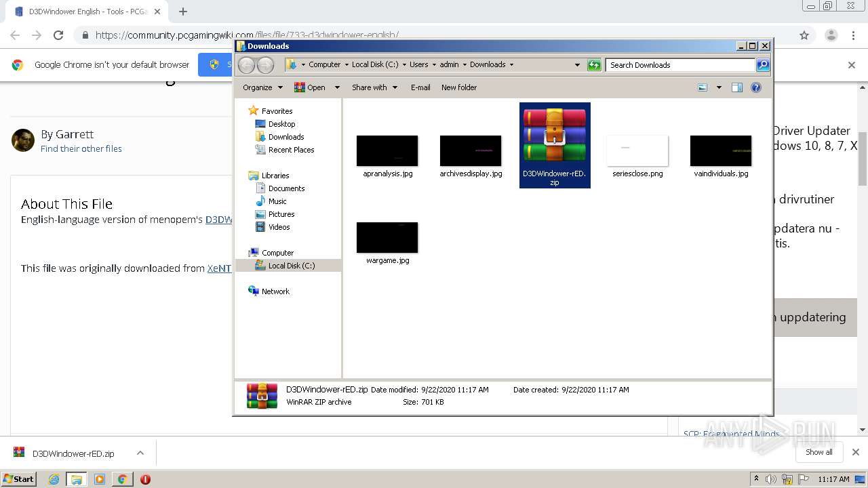This screenshot has width=868, height=488.
Task: Click the XeNT link on webpage
Action: [219, 268]
